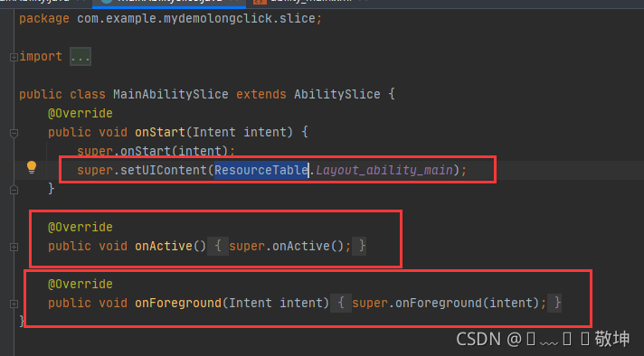Viewport: 644px width, 356px height.
Task: Expand the folded onForeground method
Action: click(x=14, y=304)
